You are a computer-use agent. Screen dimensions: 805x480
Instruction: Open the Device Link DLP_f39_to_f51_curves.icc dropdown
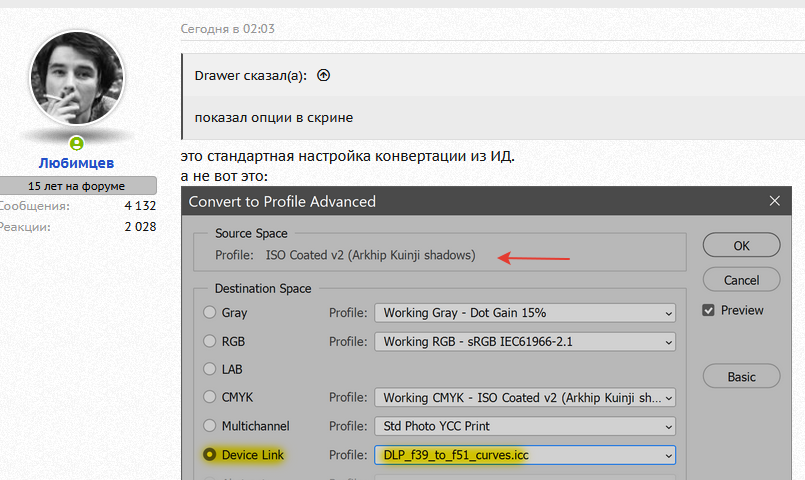click(525, 455)
